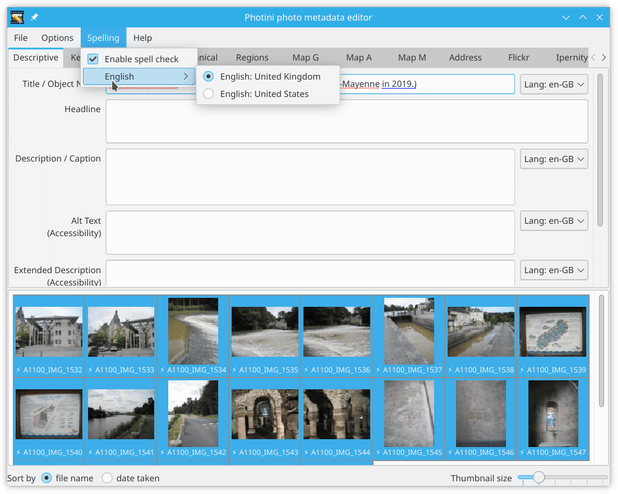Open Alt Text Lang: en-GB dropdown
This screenshot has width=618, height=494.
tap(554, 221)
